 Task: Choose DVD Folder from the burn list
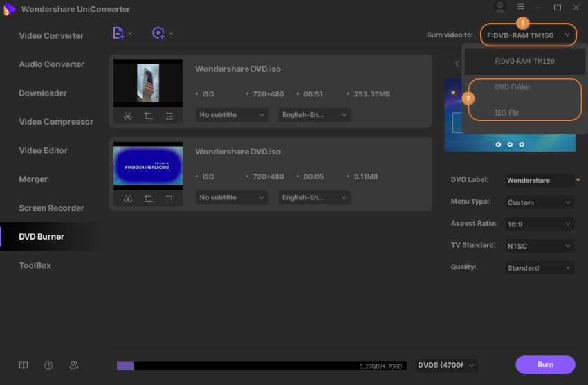(512, 87)
